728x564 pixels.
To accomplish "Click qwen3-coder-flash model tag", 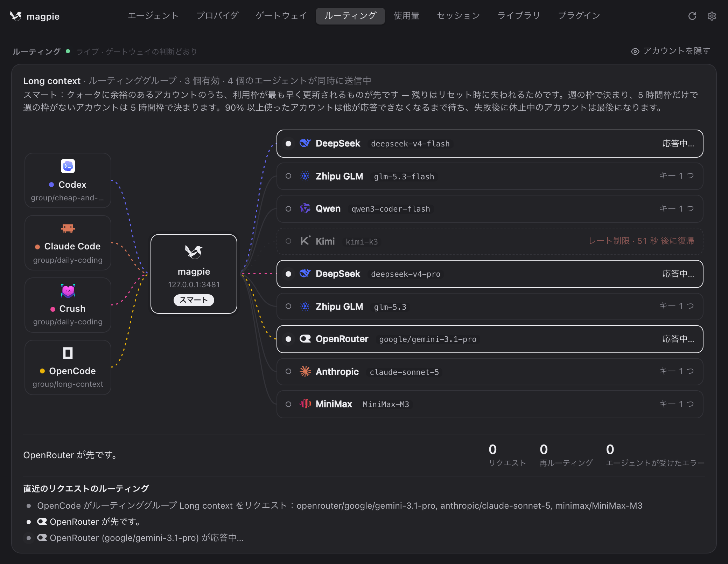I will click(391, 209).
